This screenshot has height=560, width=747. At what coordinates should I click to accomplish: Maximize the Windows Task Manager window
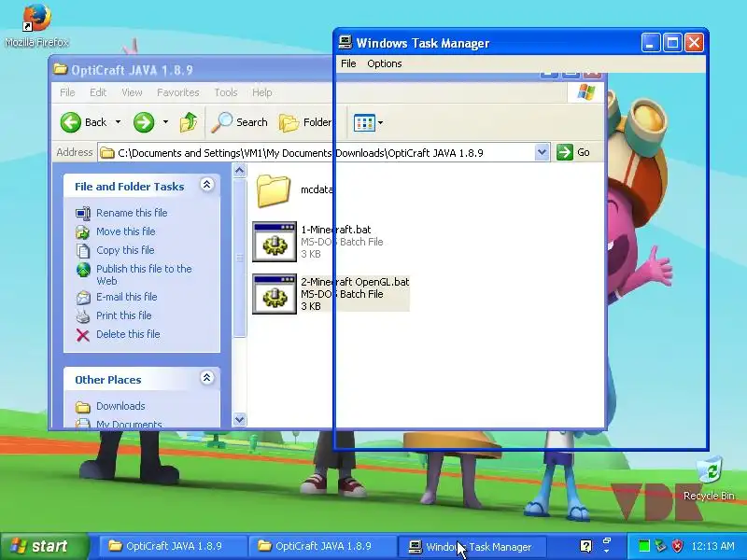(672, 43)
